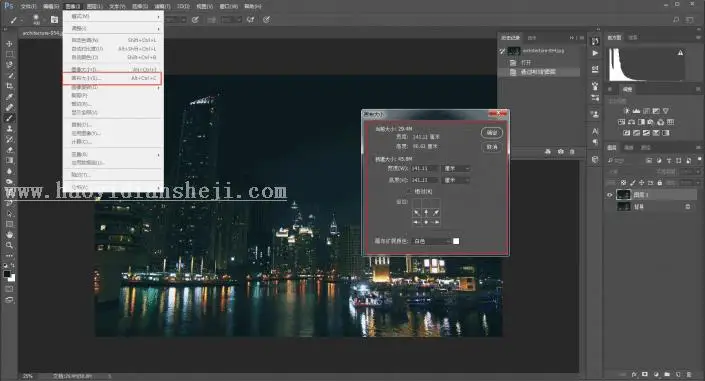Screen dimensions: 705x381
Task: Open the brush preset picker
Action: (x=36, y=19)
